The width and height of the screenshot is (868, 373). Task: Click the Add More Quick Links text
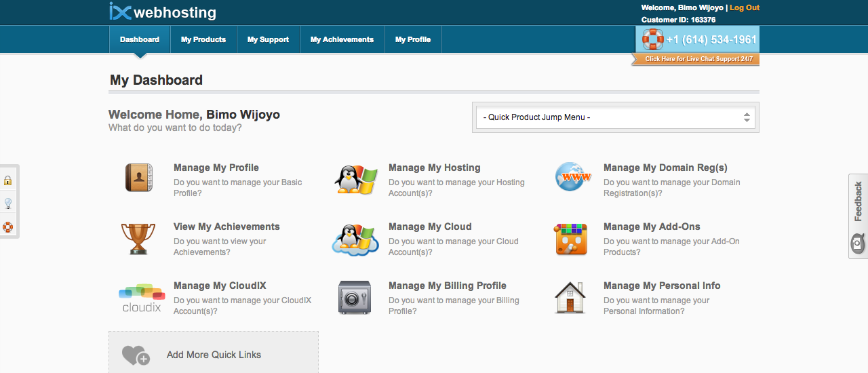pyautogui.click(x=214, y=355)
